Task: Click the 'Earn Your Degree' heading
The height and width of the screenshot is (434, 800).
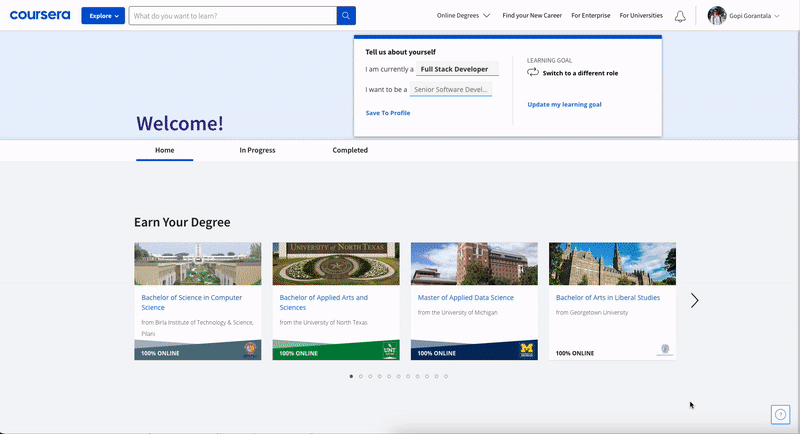Action: coord(182,222)
